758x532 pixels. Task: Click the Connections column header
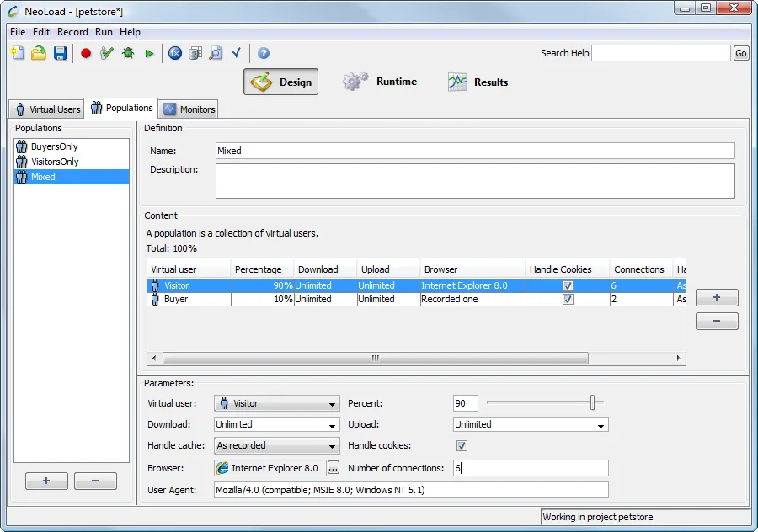tap(641, 269)
